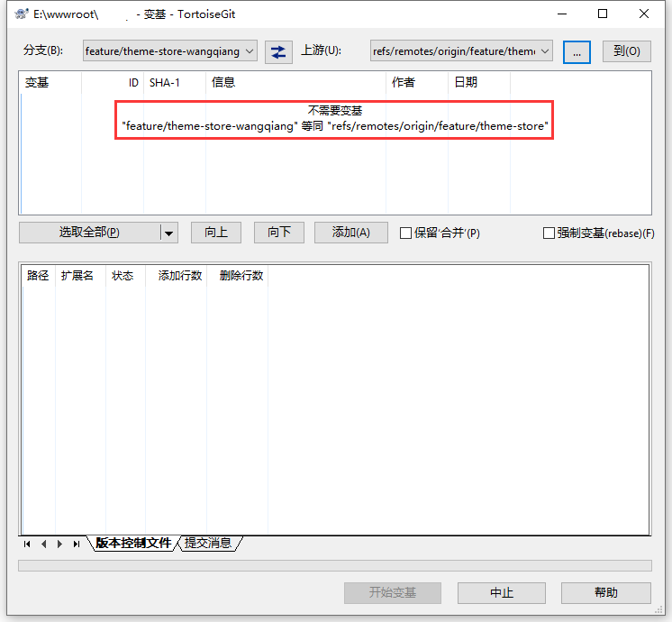Image resolution: width=672 pixels, height=622 pixels.
Task: Sort by the 删除行数 column header
Action: click(238, 276)
